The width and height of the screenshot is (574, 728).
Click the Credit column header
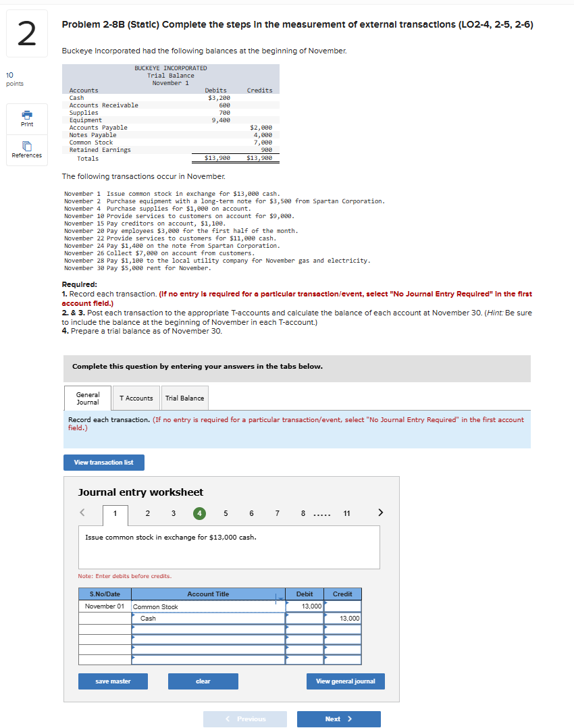(x=343, y=594)
